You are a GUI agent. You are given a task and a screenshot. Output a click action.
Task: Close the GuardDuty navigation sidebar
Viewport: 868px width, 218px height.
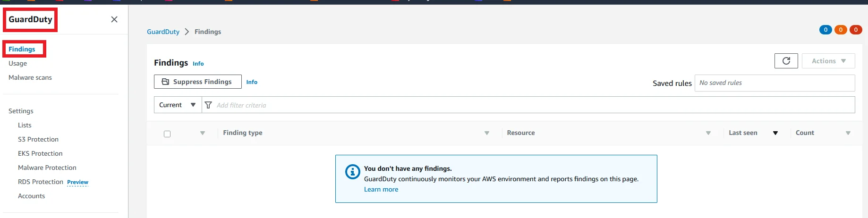click(114, 19)
